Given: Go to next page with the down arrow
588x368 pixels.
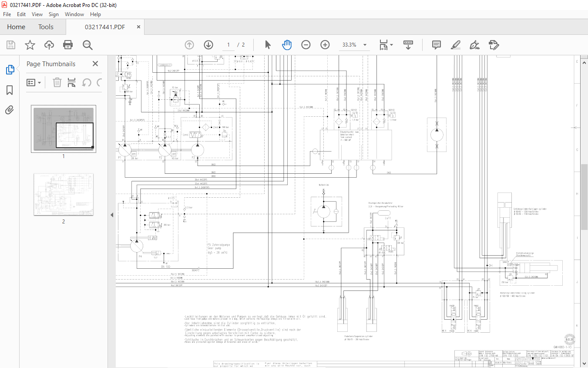Looking at the screenshot, I should [x=208, y=45].
